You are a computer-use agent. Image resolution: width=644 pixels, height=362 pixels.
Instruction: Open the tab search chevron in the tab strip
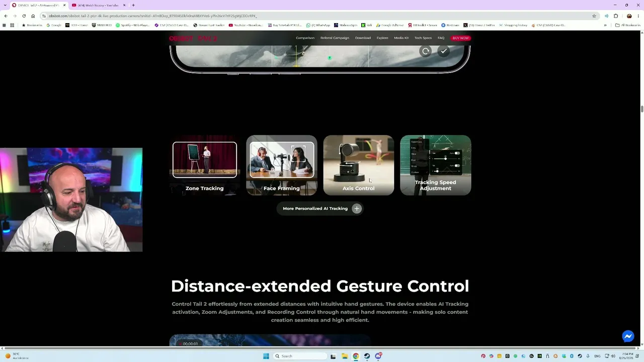pos(6,5)
